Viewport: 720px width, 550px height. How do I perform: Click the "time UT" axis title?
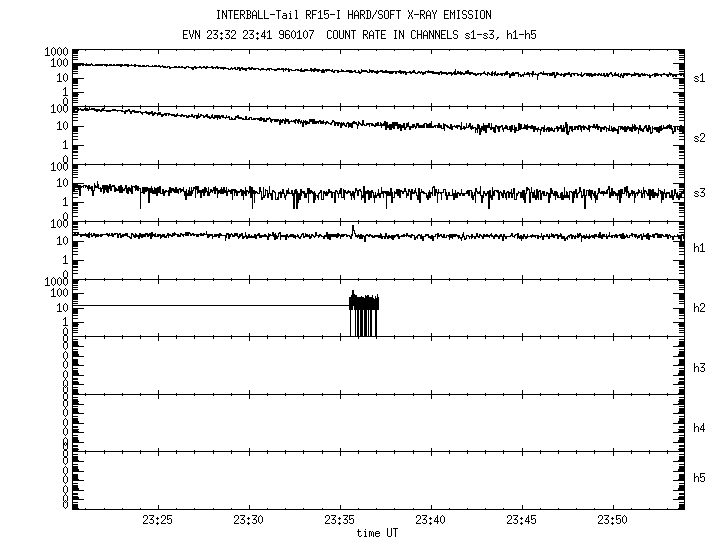tap(376, 533)
